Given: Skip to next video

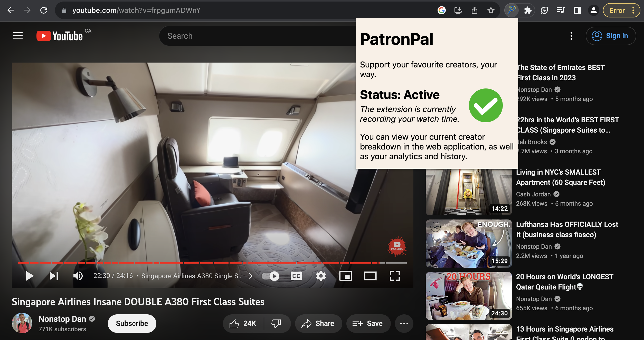Looking at the screenshot, I should (x=54, y=276).
